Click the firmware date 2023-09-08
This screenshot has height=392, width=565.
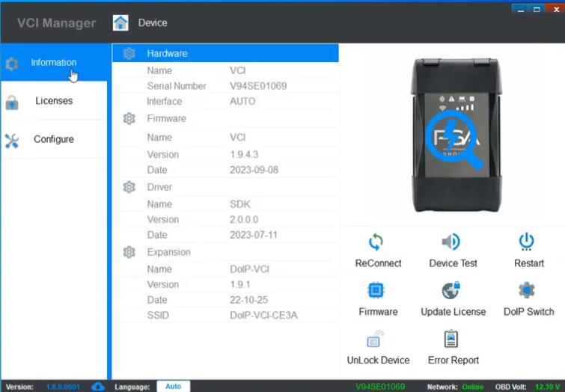coord(254,170)
